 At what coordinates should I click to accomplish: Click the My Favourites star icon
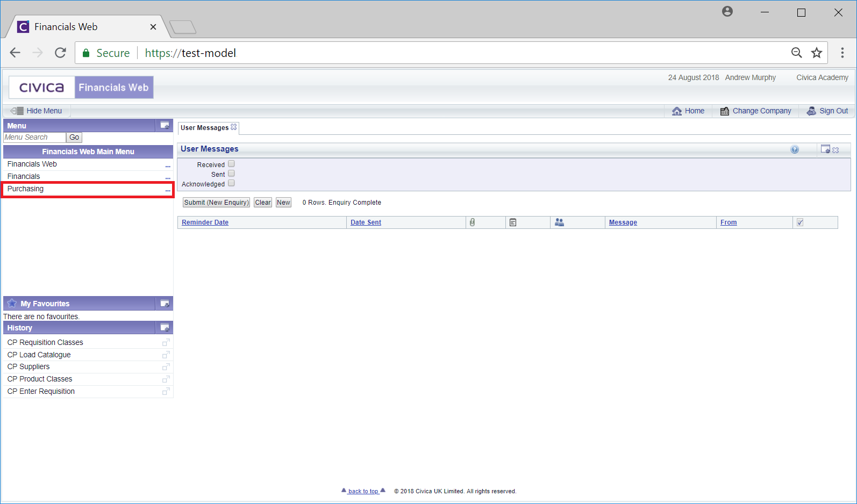coord(12,303)
